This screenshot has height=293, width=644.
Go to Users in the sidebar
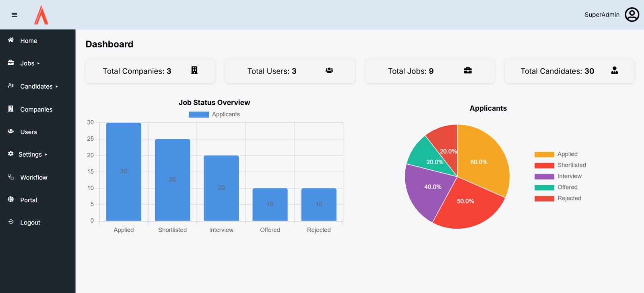tap(28, 132)
